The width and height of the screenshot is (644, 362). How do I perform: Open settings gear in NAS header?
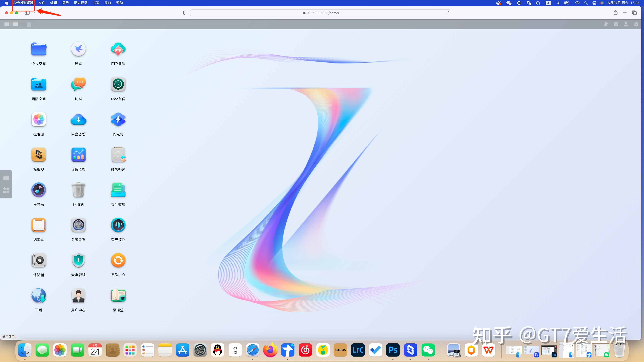(x=636, y=24)
